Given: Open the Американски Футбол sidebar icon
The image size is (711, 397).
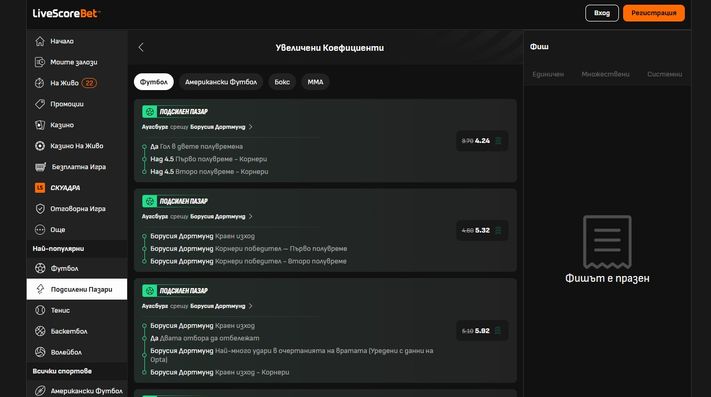Looking at the screenshot, I should pos(40,391).
